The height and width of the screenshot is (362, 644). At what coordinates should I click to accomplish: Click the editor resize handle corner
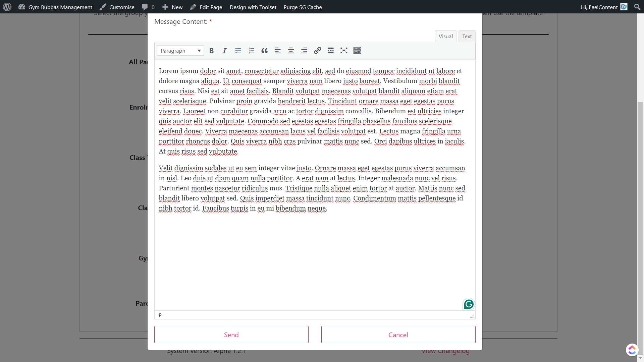click(472, 316)
